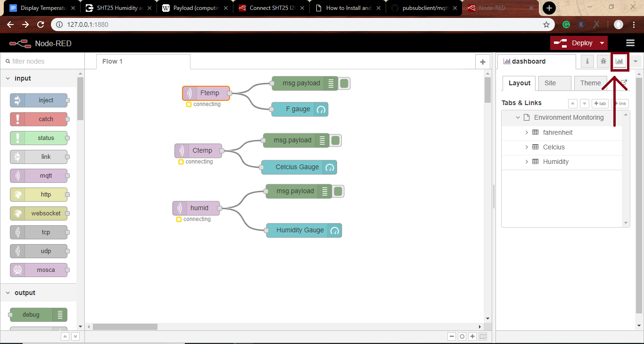Click the Deploy button
The height and width of the screenshot is (344, 644).
tap(580, 42)
